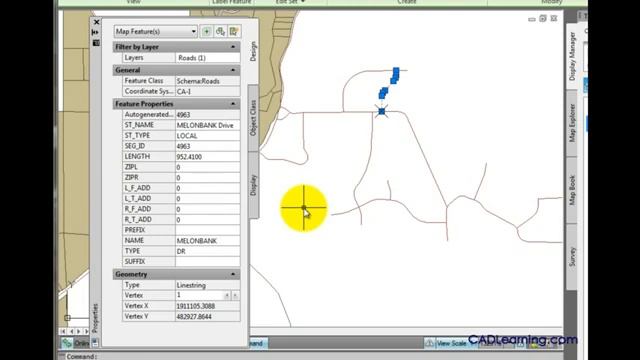Screen dimensions: 640x360
Task: Open the Properties palette options menu icon
Action: coord(96,43)
